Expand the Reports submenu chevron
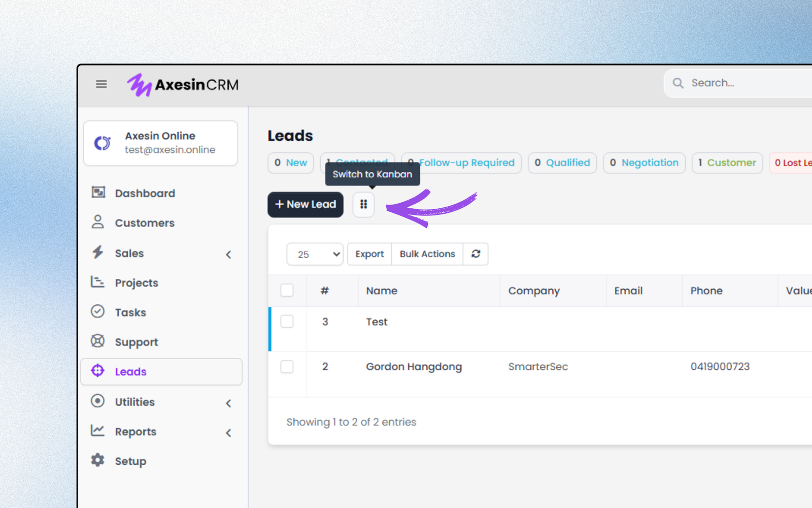Viewport: 812px width, 508px height. (228, 433)
